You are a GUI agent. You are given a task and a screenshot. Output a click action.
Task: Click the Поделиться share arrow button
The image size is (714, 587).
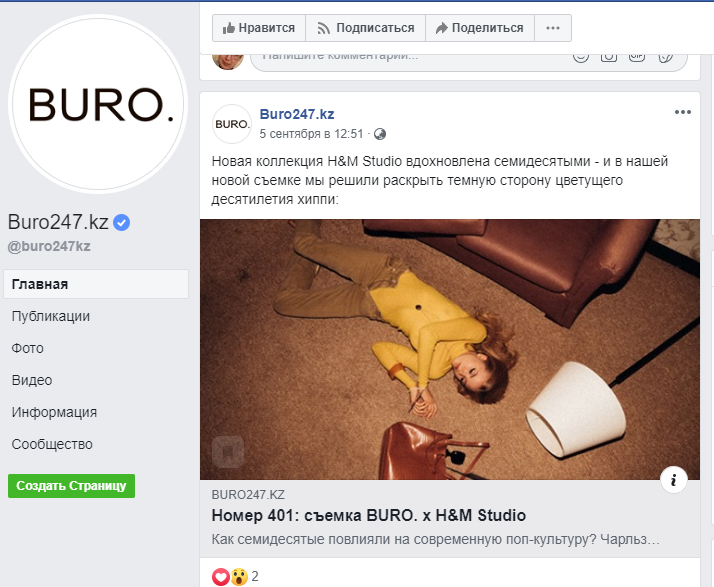[479, 28]
